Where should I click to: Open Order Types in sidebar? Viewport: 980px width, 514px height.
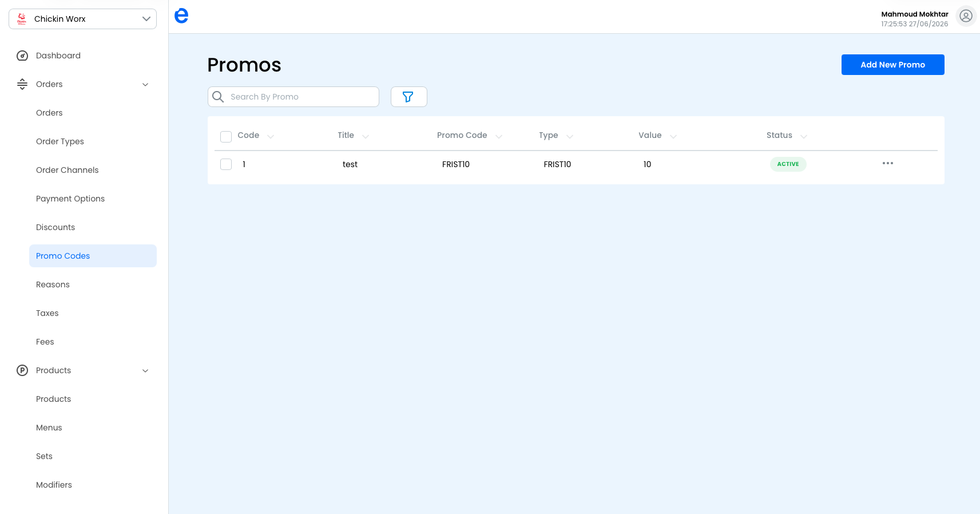60,141
